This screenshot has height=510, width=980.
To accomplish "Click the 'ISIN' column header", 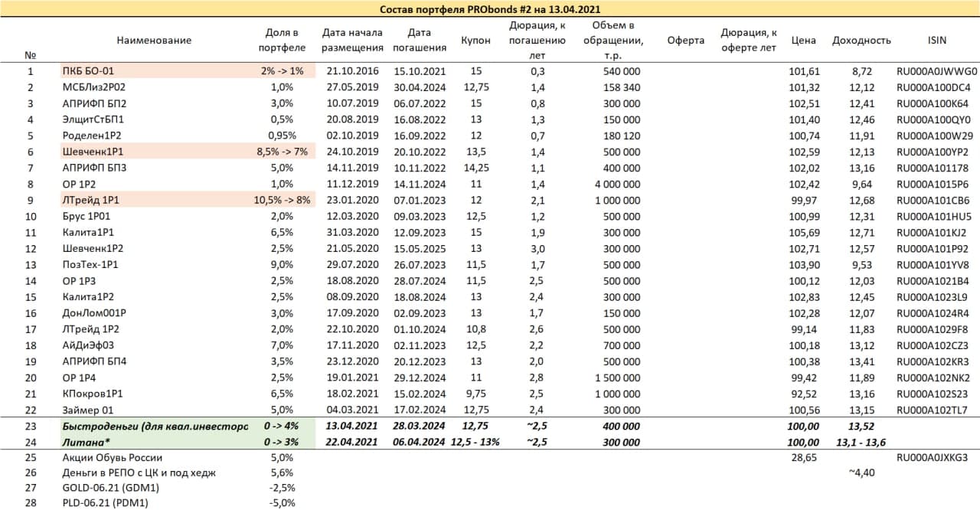I will (933, 41).
